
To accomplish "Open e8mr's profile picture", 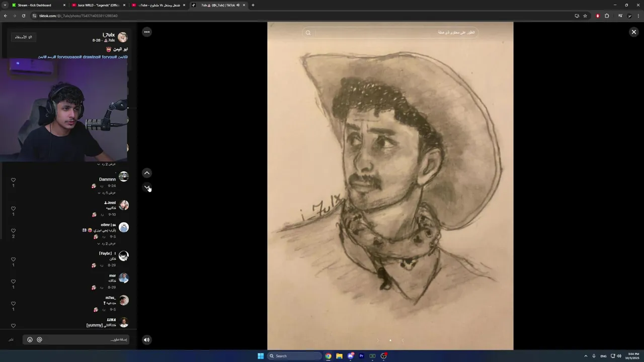I will tap(123, 227).
